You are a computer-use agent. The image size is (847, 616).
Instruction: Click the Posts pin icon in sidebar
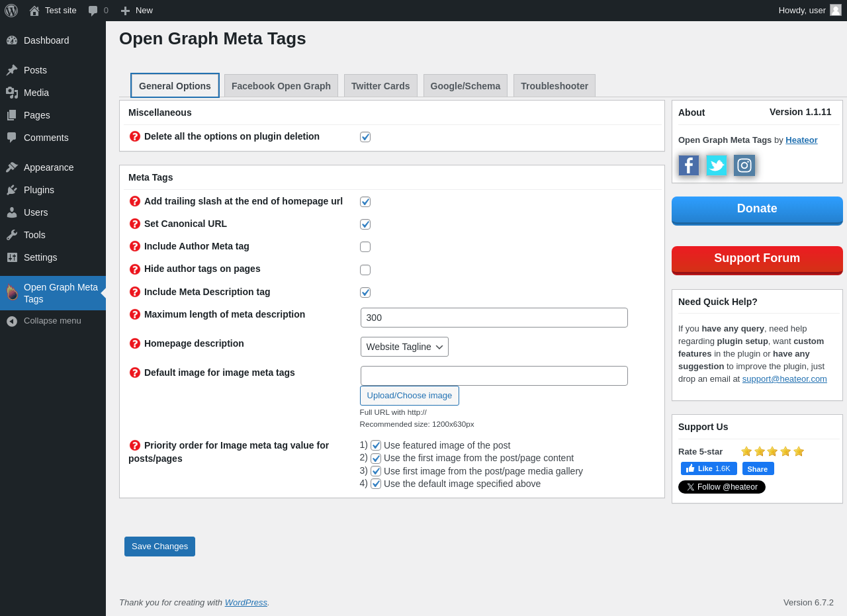click(12, 70)
